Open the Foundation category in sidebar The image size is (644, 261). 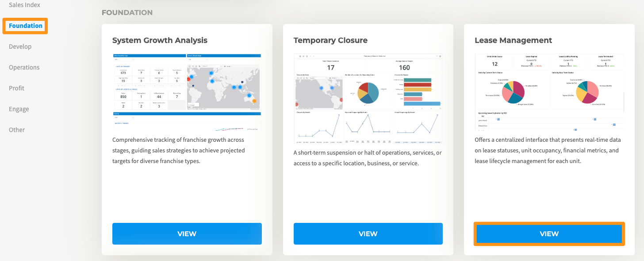pyautogui.click(x=26, y=26)
